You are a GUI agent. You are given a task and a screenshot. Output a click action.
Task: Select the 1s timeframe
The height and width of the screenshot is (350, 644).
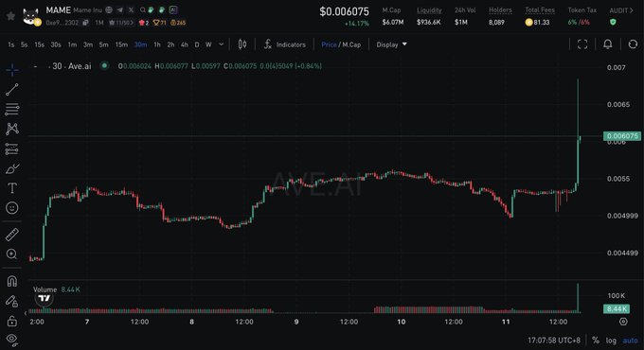coord(11,44)
